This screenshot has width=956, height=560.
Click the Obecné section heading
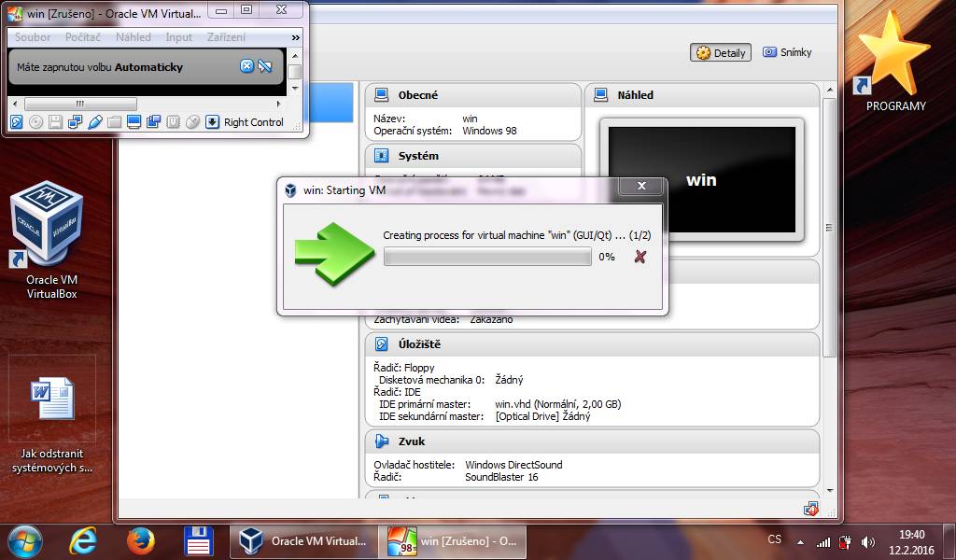click(x=418, y=95)
